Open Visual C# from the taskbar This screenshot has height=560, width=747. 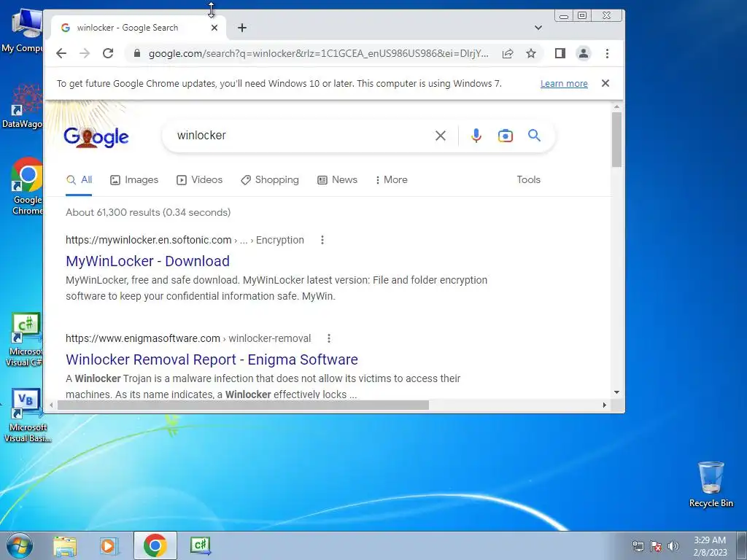coord(200,545)
